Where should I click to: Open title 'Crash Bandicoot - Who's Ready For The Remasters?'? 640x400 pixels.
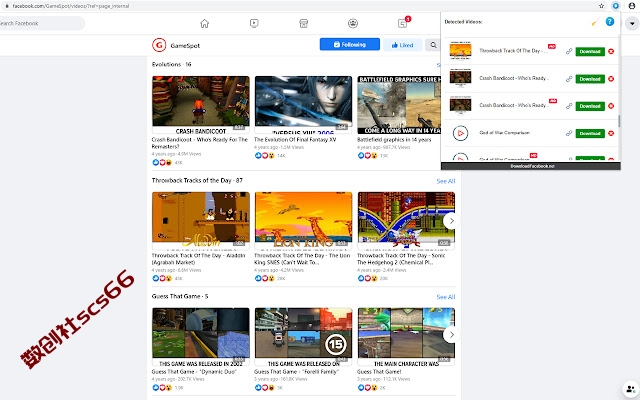coord(200,143)
